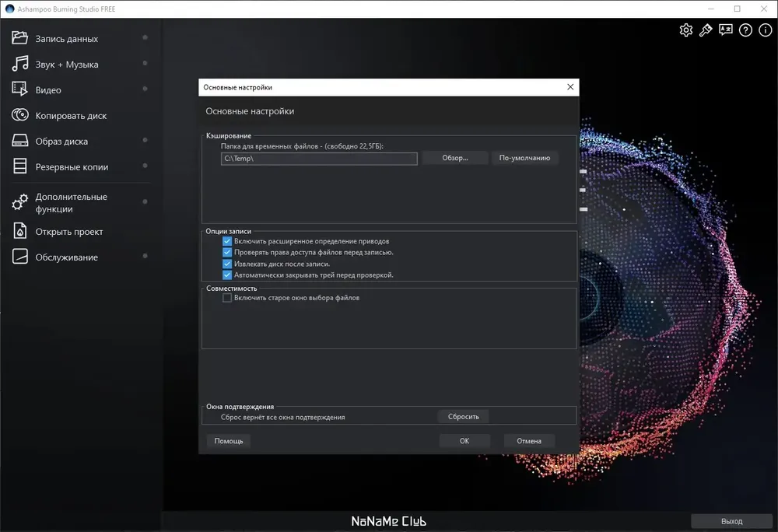Image resolution: width=778 pixels, height=532 pixels.
Task: Click the Сбросить reset button
Action: coord(464,416)
